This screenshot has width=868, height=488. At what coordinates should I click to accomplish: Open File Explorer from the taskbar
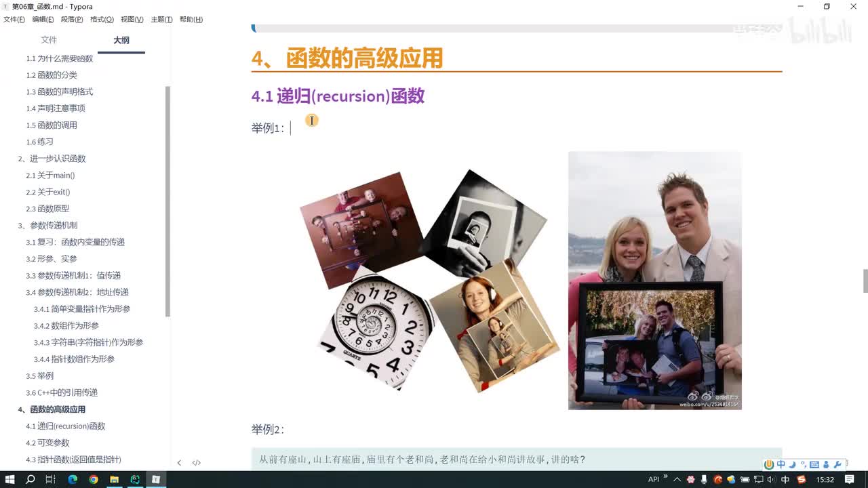point(114,479)
